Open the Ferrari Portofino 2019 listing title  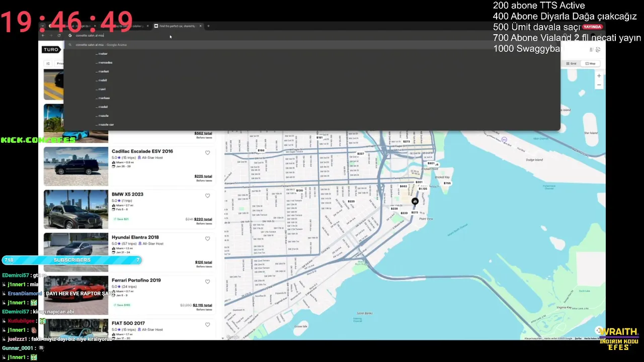pos(136,280)
